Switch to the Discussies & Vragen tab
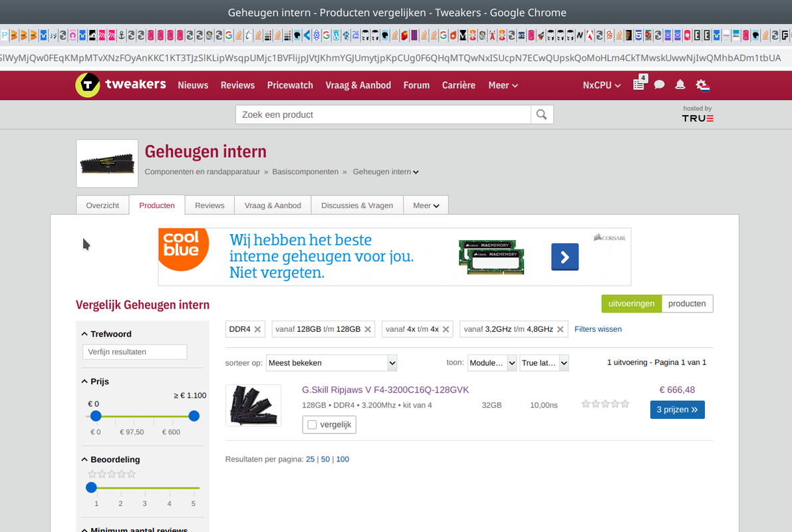The image size is (792, 532). pos(357,205)
